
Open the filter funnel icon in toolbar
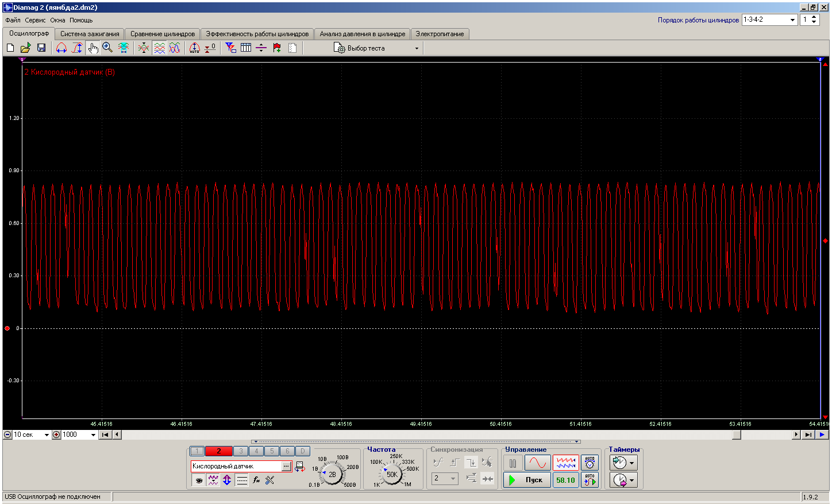tap(230, 48)
